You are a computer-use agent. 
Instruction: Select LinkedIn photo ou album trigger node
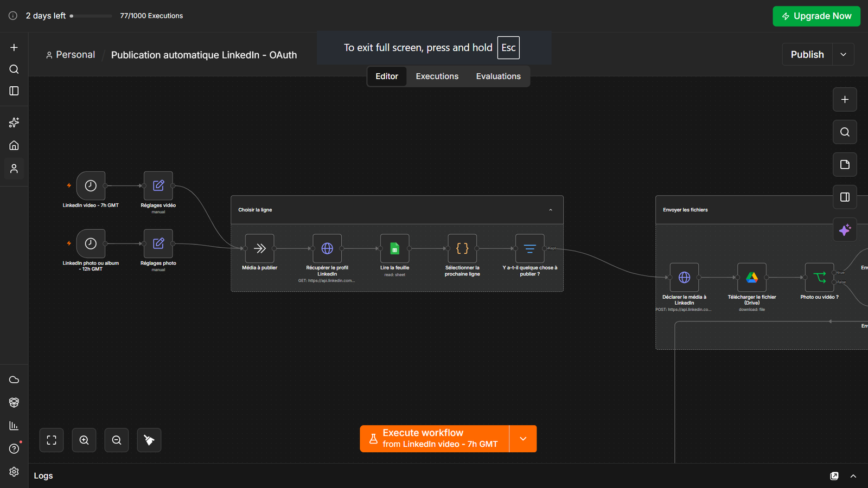(91, 243)
